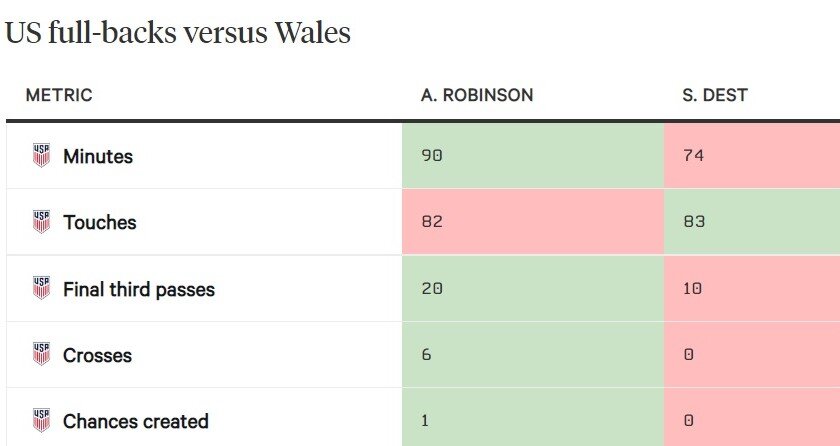Sort by the A. ROBINSON column header
The image size is (840, 446).
(477, 96)
